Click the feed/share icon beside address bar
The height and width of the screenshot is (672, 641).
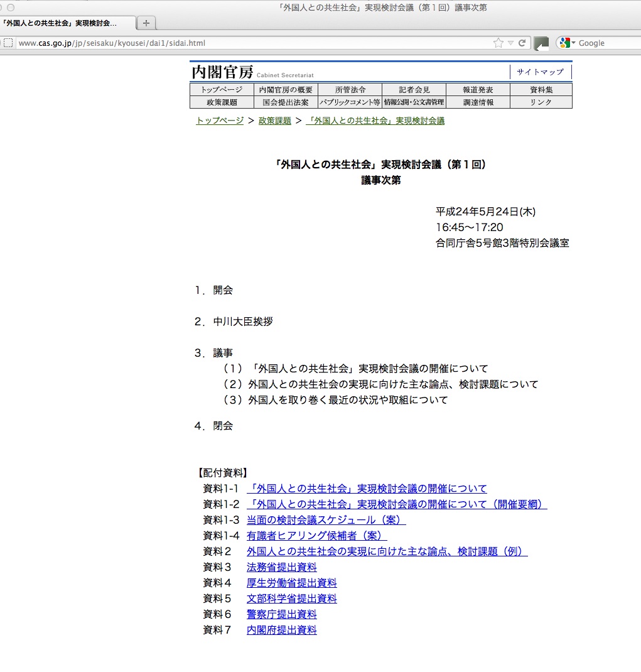coord(541,43)
